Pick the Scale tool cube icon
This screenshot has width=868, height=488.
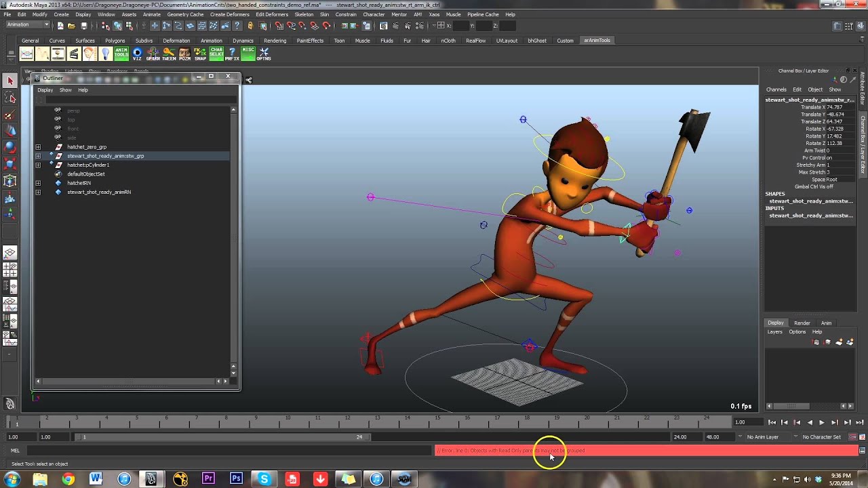(10, 163)
